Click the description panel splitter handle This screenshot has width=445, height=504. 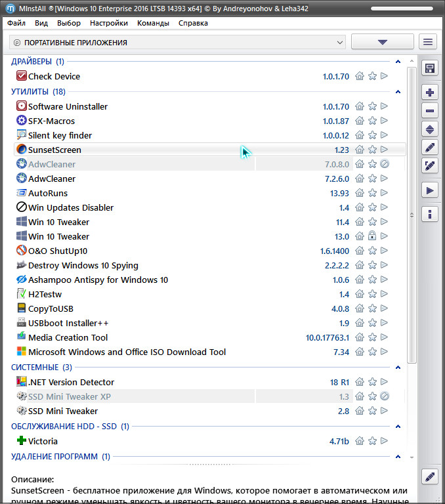coord(210,465)
